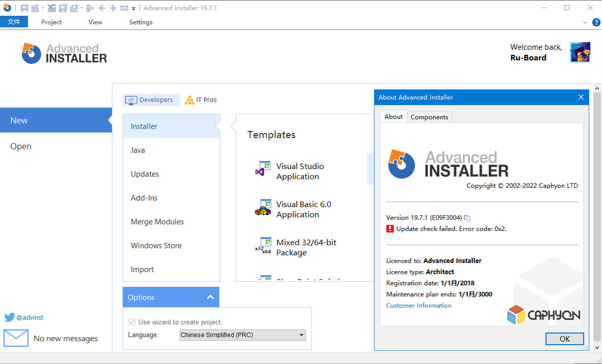602x364 pixels.
Task: Click the Build toolbar icon
Action: coord(35,7)
